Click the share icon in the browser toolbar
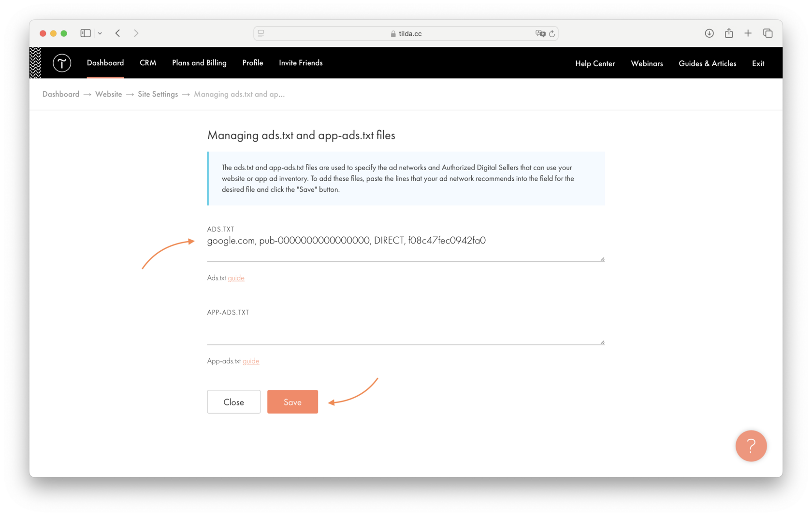Image resolution: width=812 pixels, height=516 pixels. pos(729,33)
